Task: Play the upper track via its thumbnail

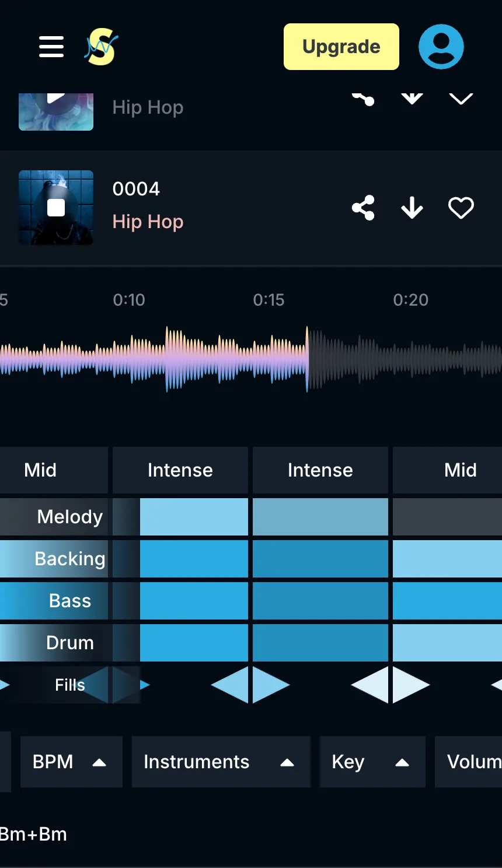Action: click(56, 111)
